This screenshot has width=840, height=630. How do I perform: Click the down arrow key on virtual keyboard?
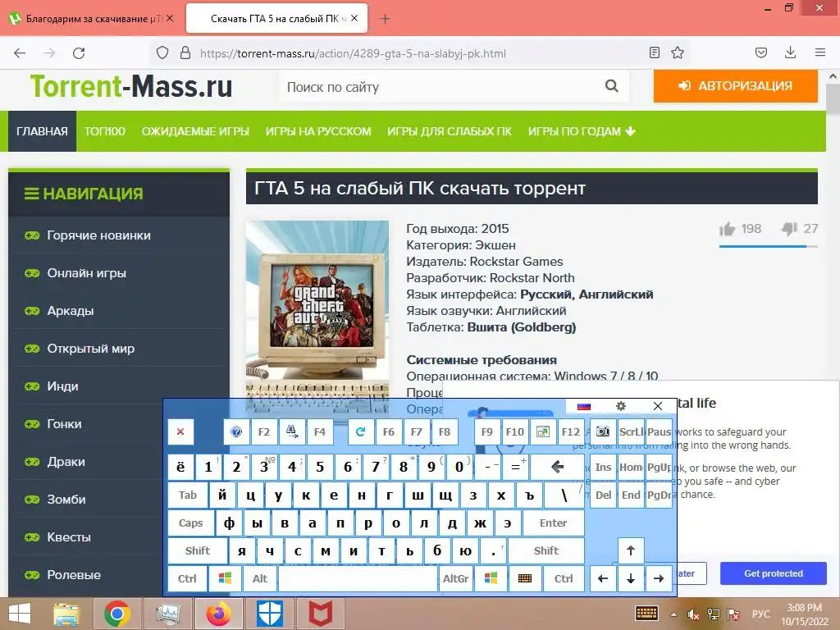(631, 578)
